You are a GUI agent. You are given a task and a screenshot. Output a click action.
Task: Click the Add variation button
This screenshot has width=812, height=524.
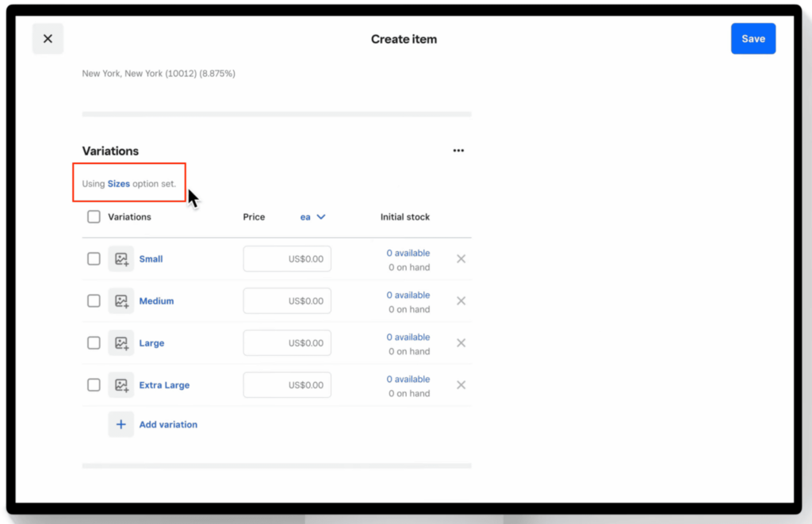click(x=168, y=424)
